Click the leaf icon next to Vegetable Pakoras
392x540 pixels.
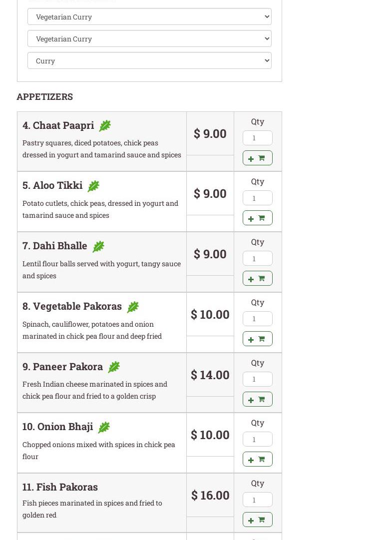pos(133,307)
